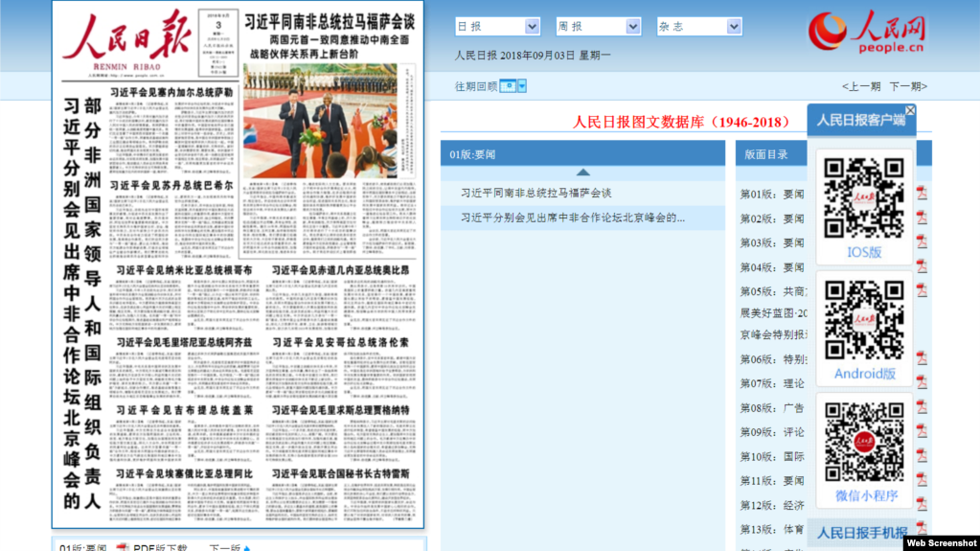The image size is (980, 551).
Task: Click the 微信小程序 QR code
Action: [864, 442]
